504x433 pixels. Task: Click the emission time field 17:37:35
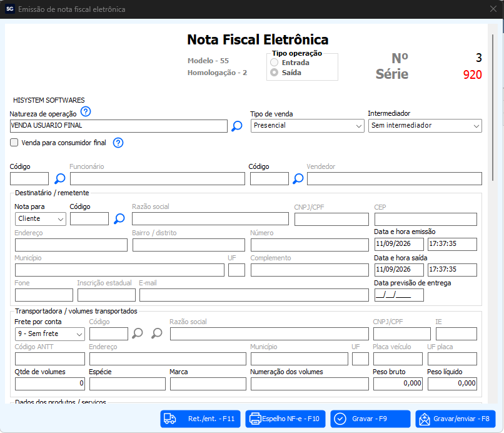452,244
